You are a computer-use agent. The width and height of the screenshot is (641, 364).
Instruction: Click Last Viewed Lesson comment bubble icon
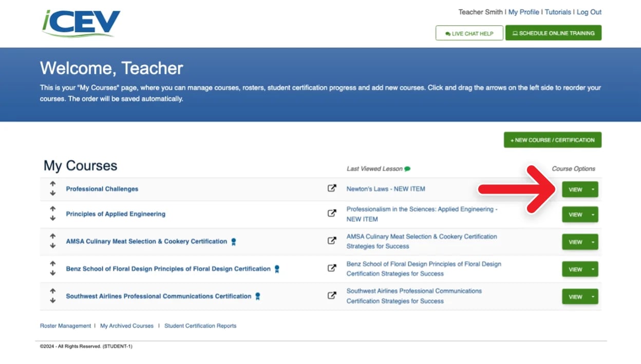click(x=407, y=169)
